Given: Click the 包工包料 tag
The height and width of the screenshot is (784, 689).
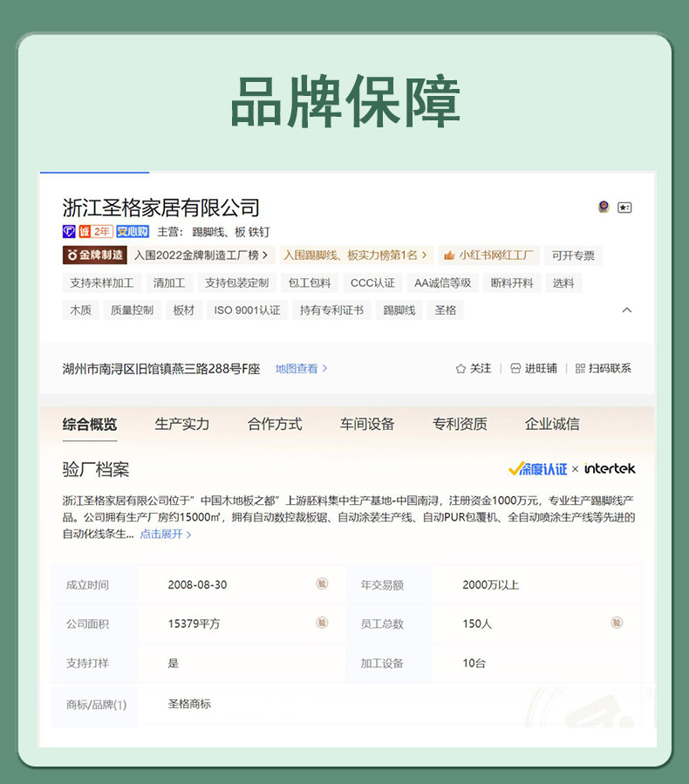Looking at the screenshot, I should (310, 283).
